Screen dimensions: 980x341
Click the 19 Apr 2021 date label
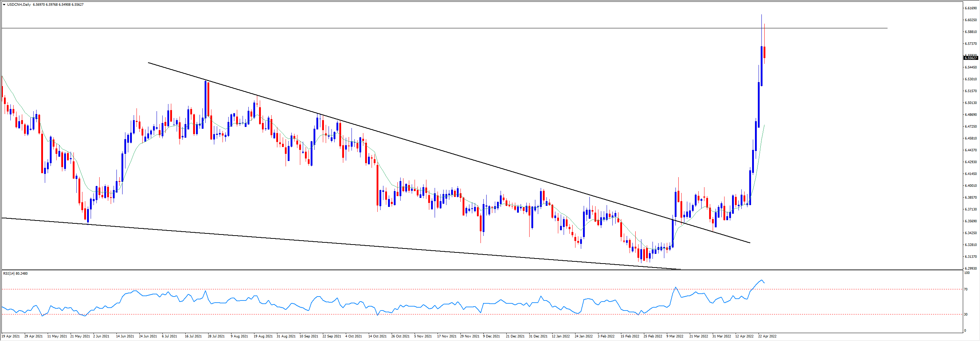pyautogui.click(x=11, y=336)
